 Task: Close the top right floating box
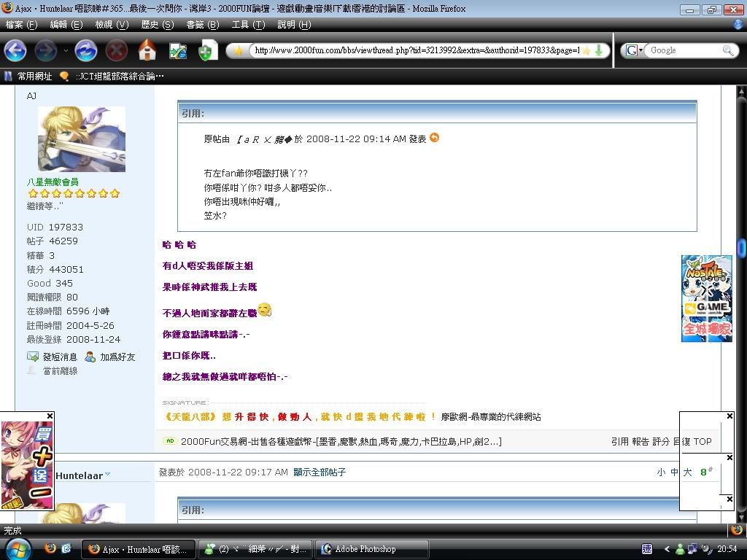[x=729, y=416]
